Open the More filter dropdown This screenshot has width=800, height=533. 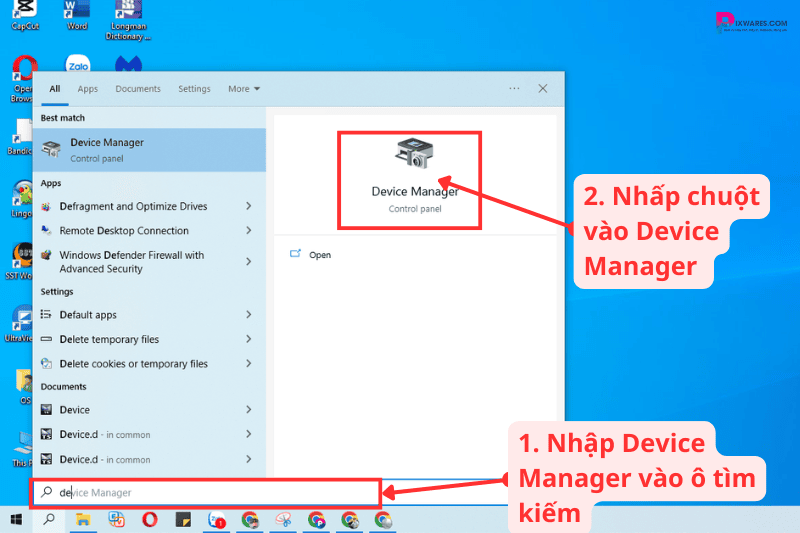[x=243, y=89]
